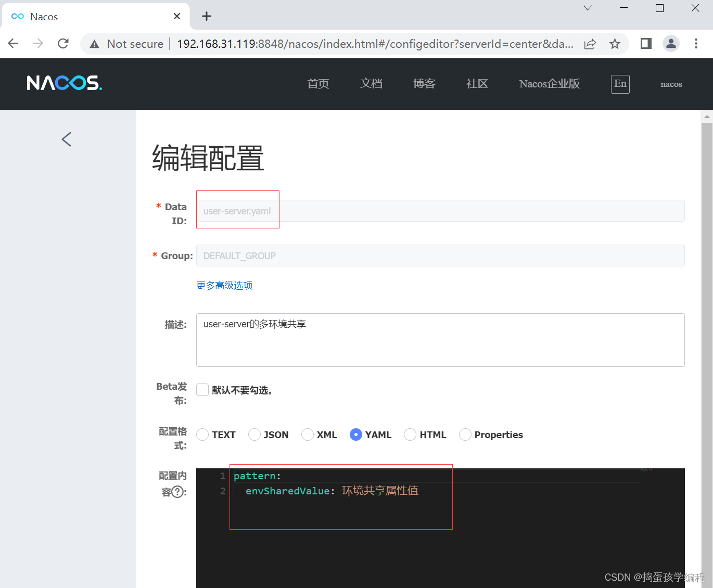Select the TEXT format radio button
The image size is (713, 588).
[x=202, y=434]
